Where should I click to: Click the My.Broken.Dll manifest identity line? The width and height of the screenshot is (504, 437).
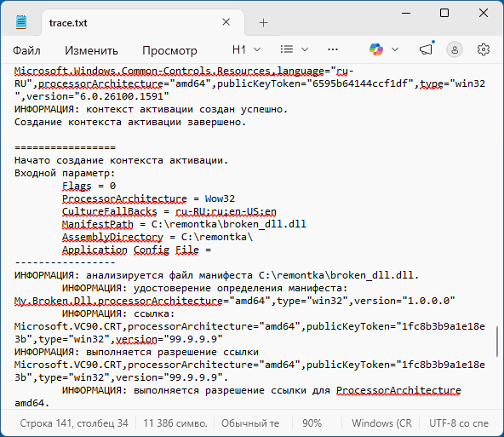tap(235, 301)
